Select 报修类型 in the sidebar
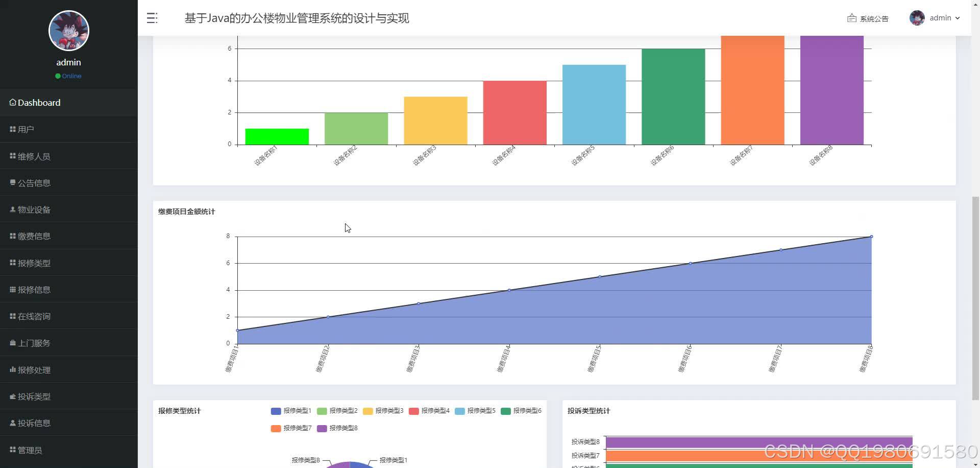The image size is (980, 468). 69,263
